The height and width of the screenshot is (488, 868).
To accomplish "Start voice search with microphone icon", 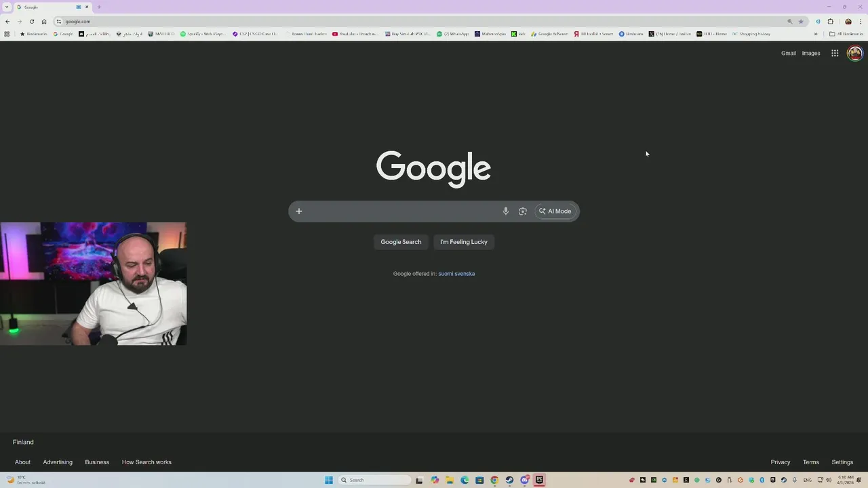I will [505, 211].
